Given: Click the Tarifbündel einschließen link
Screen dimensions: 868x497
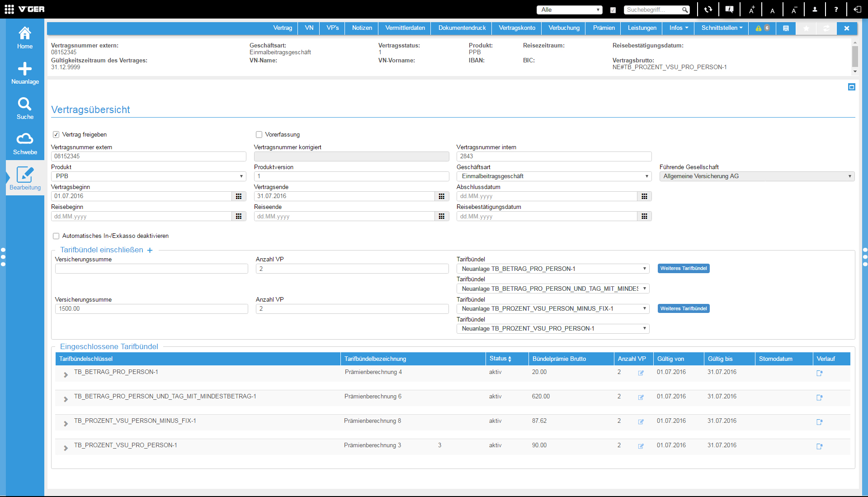Looking at the screenshot, I should 102,250.
